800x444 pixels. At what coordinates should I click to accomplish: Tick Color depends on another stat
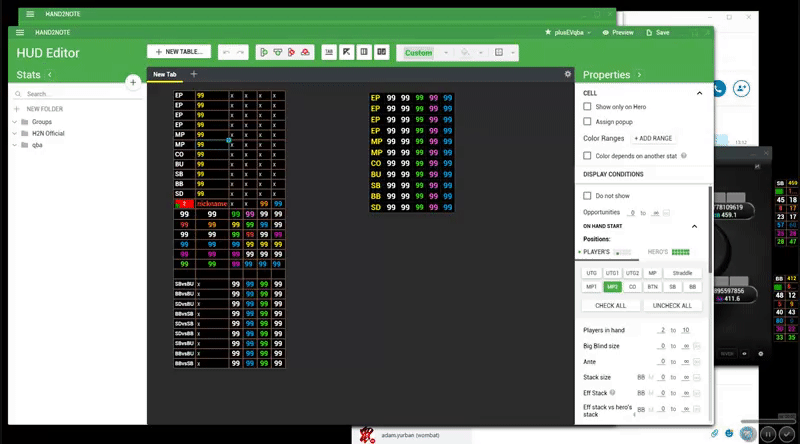587,156
